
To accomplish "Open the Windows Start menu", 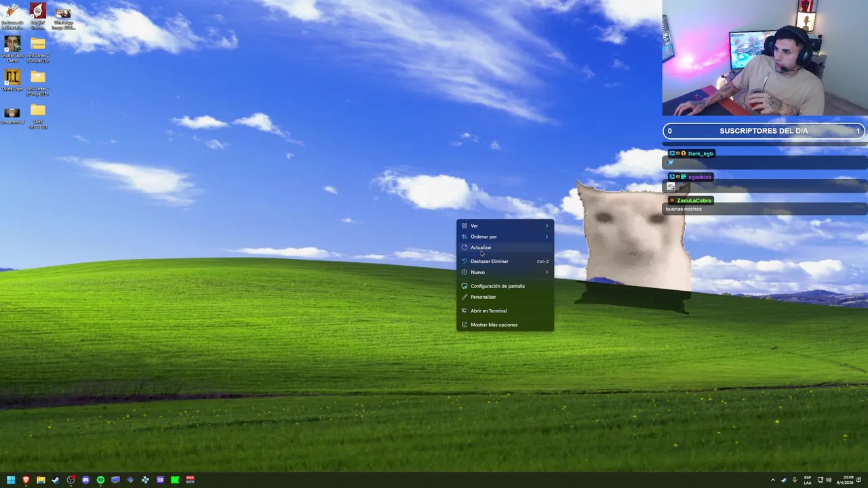I will coord(11,480).
